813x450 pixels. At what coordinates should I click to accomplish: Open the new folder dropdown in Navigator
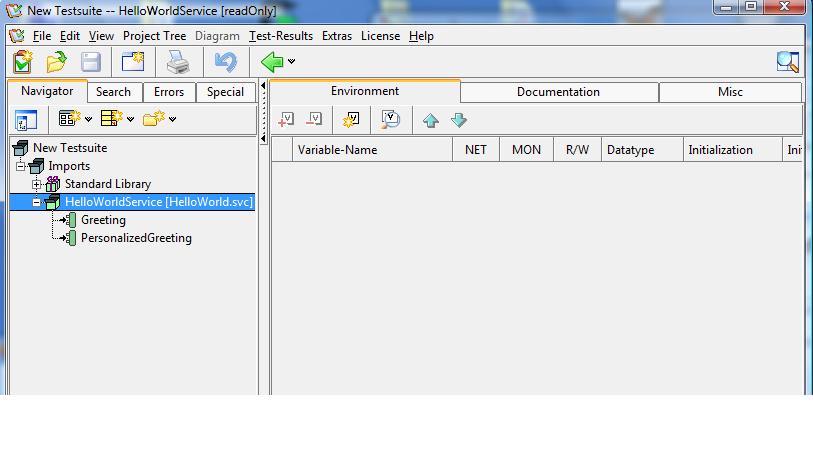172,120
